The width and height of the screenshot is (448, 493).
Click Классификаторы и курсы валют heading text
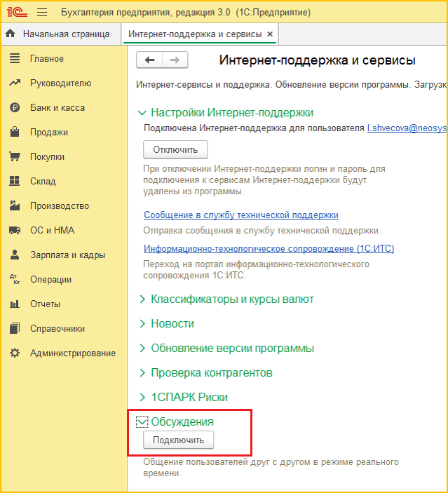click(232, 299)
